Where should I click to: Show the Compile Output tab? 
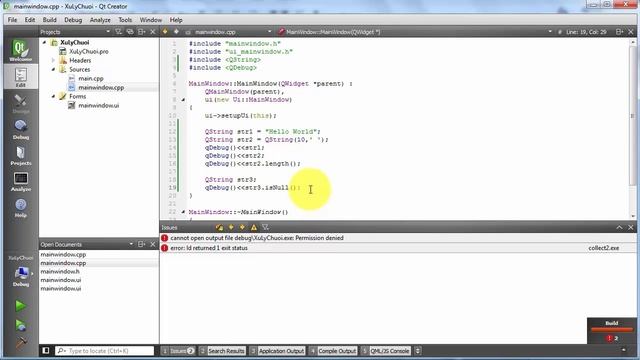tap(333, 351)
